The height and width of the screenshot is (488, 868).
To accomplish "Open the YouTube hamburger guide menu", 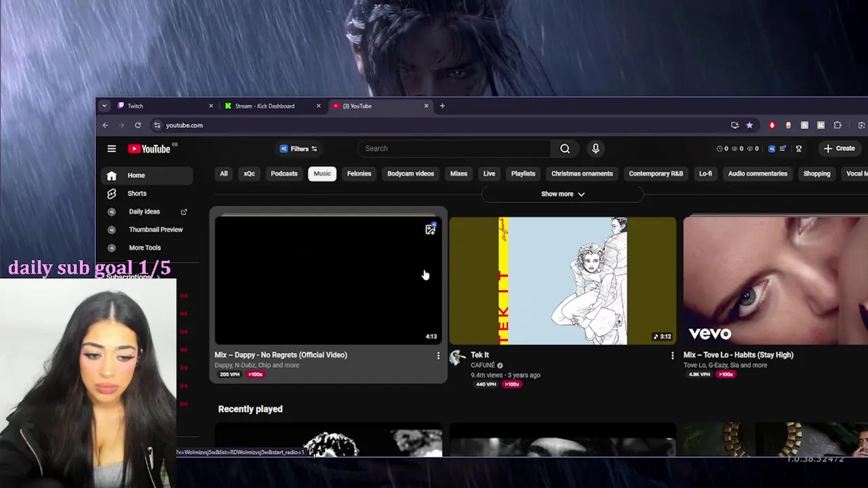I will click(x=111, y=148).
